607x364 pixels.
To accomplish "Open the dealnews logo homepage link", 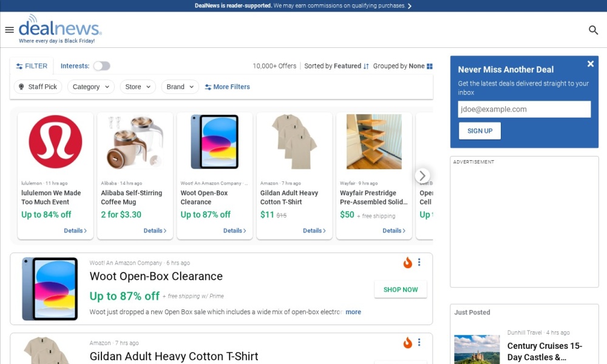I will pyautogui.click(x=60, y=29).
